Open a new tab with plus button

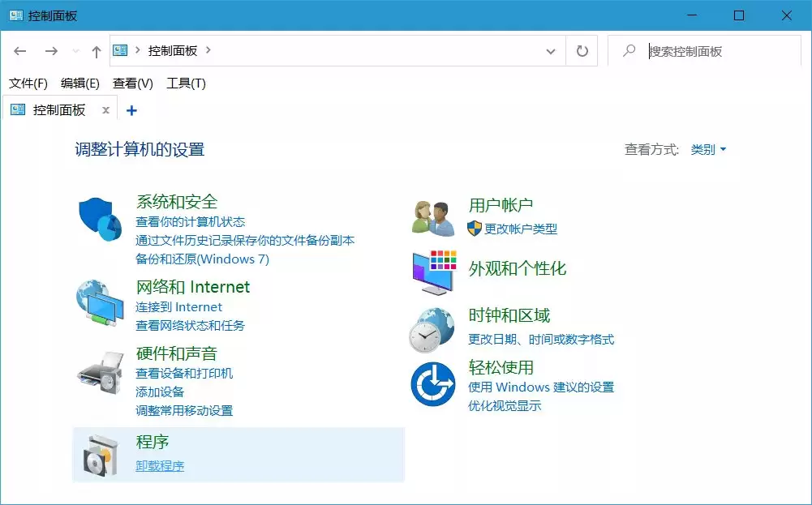coord(131,110)
